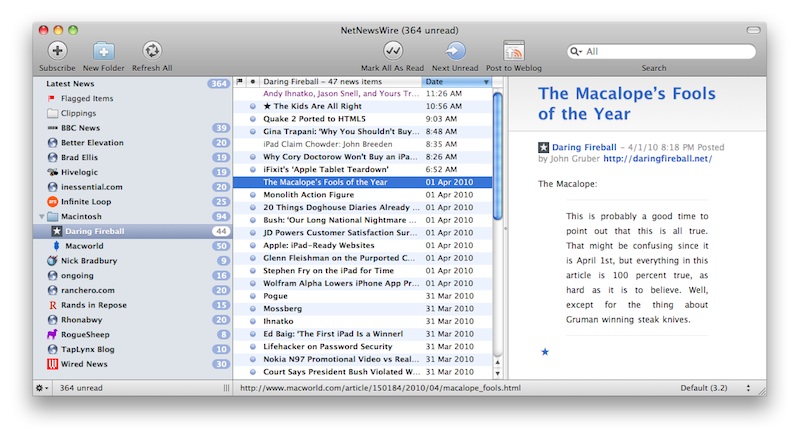The height and width of the screenshot is (428, 800).
Task: Click the 364 unread status text
Action: pyautogui.click(x=81, y=388)
